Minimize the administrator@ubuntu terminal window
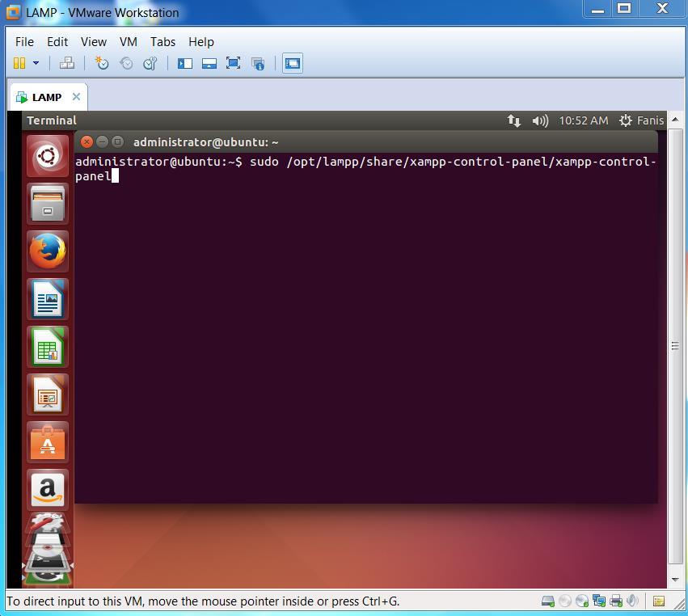 [x=102, y=141]
